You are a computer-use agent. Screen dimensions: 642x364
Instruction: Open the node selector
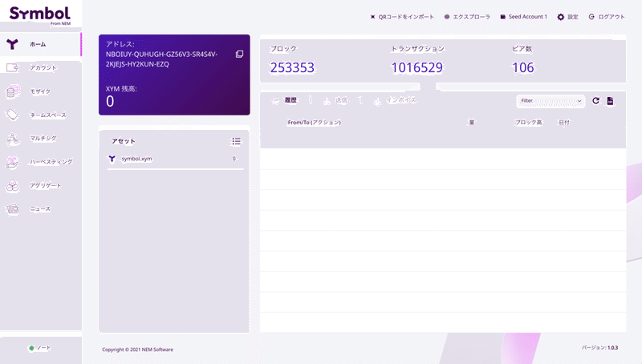click(x=40, y=348)
